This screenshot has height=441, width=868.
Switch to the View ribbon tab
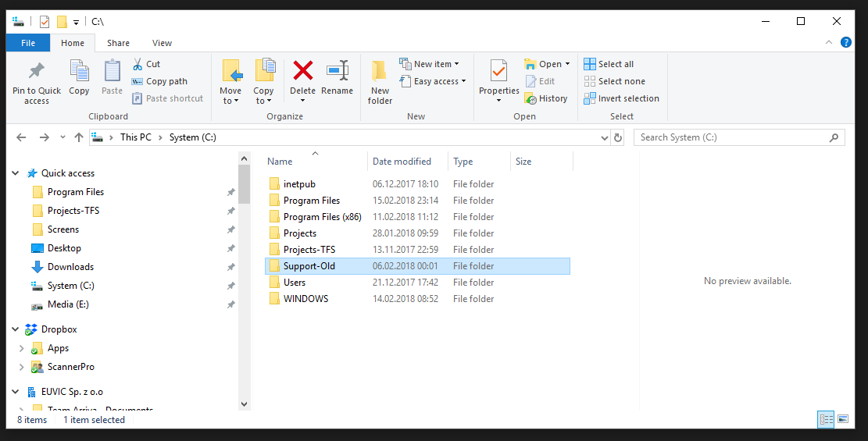[162, 43]
